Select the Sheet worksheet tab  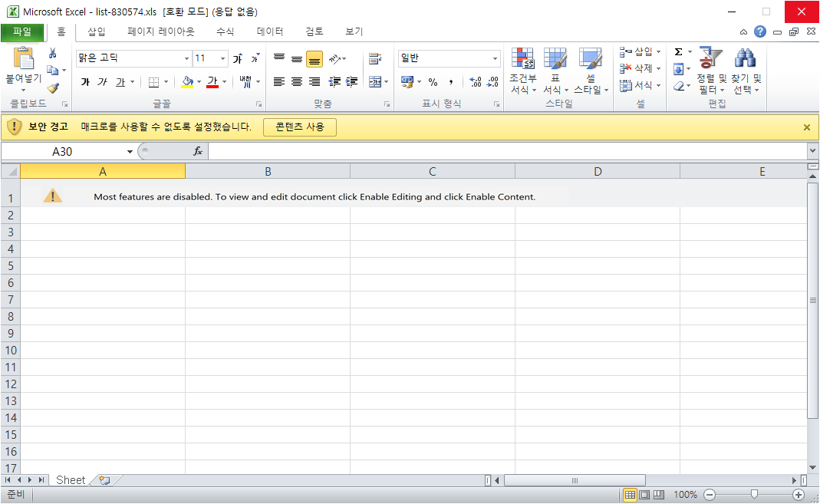pyautogui.click(x=70, y=480)
